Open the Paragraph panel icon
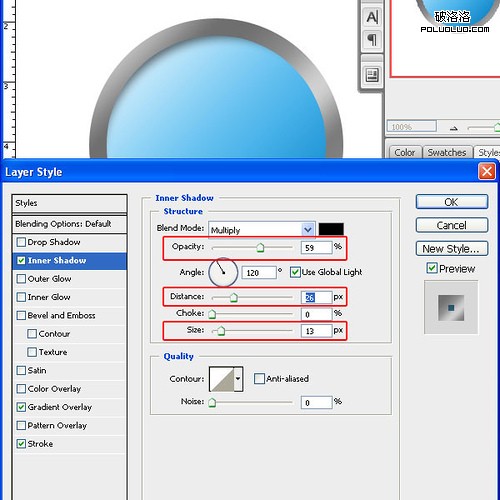 click(372, 40)
